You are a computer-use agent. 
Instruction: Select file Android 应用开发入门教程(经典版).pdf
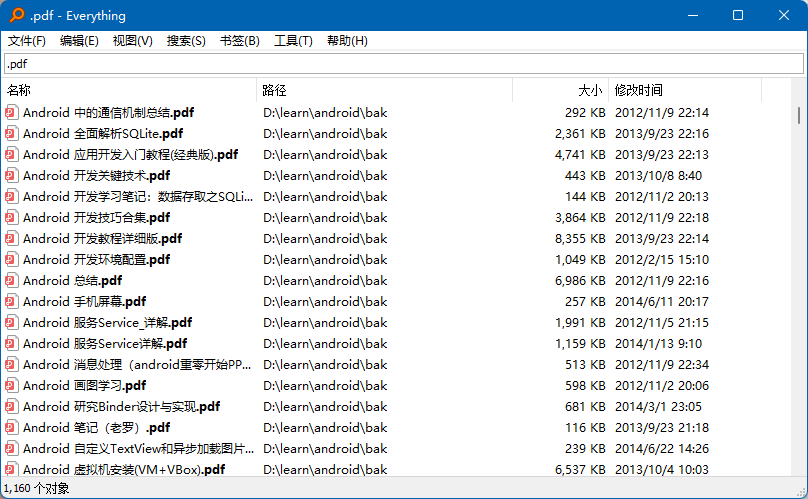tap(130, 155)
